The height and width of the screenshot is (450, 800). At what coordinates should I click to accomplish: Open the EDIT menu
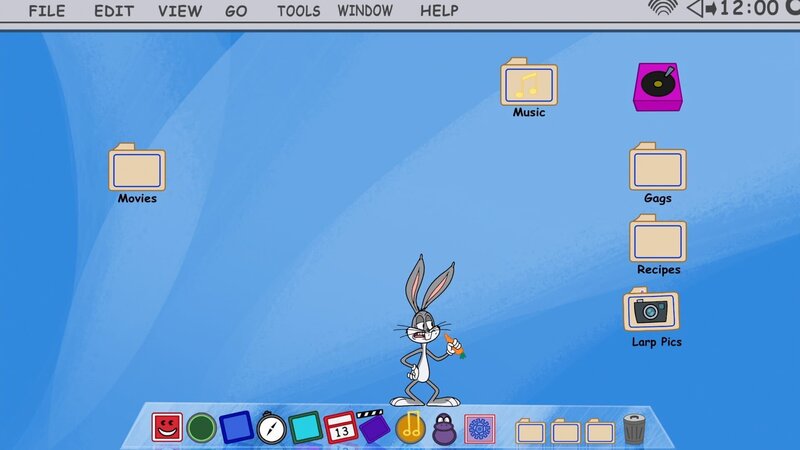click(114, 11)
